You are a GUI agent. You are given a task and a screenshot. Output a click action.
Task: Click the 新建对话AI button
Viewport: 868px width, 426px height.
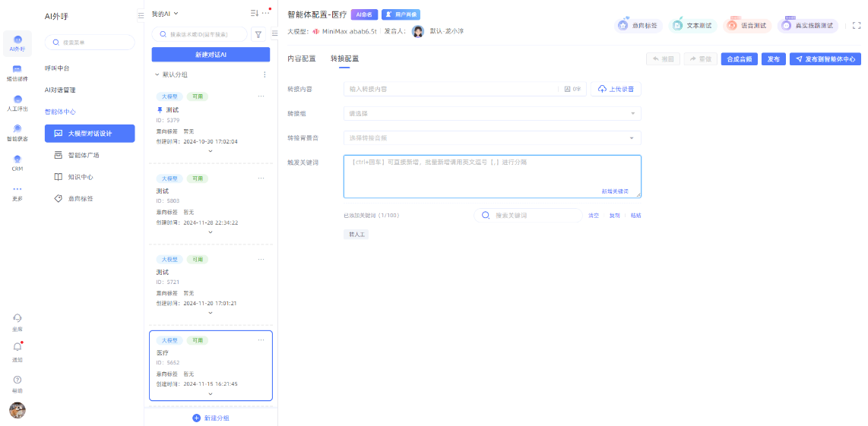tap(211, 55)
